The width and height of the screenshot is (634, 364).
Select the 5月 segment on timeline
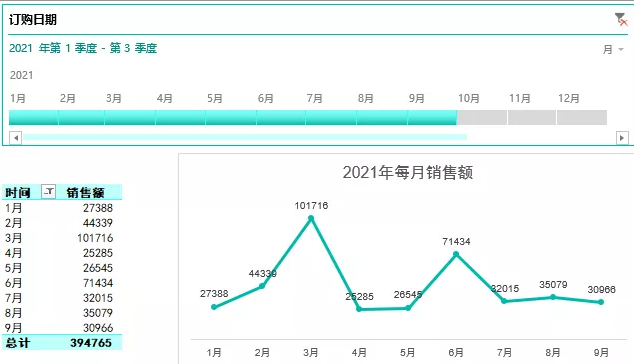231,117
